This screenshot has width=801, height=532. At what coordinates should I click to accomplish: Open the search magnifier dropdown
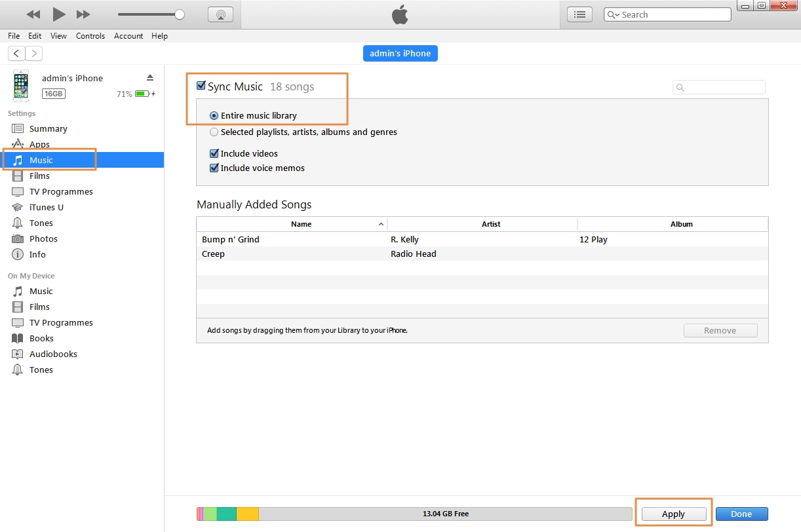point(614,14)
